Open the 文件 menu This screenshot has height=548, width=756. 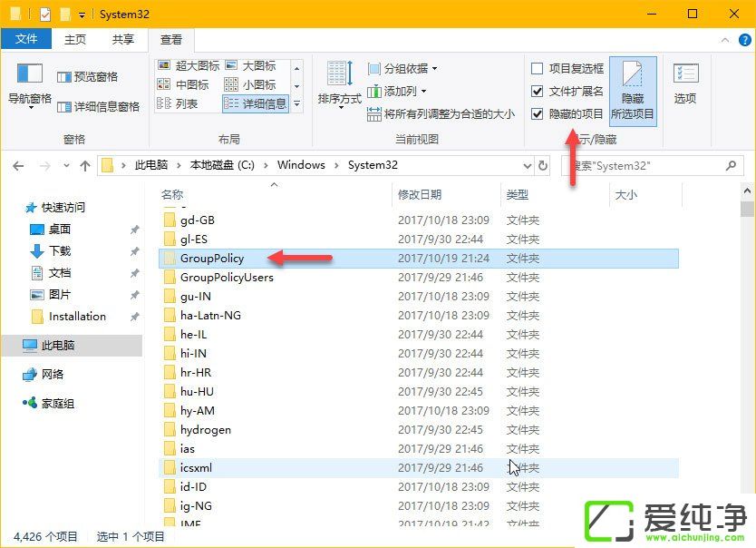coord(26,39)
